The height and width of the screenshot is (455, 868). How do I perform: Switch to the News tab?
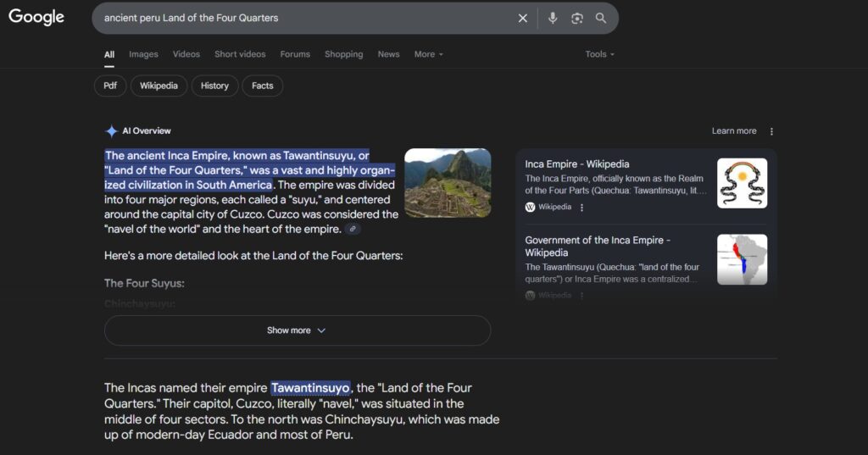coord(388,54)
